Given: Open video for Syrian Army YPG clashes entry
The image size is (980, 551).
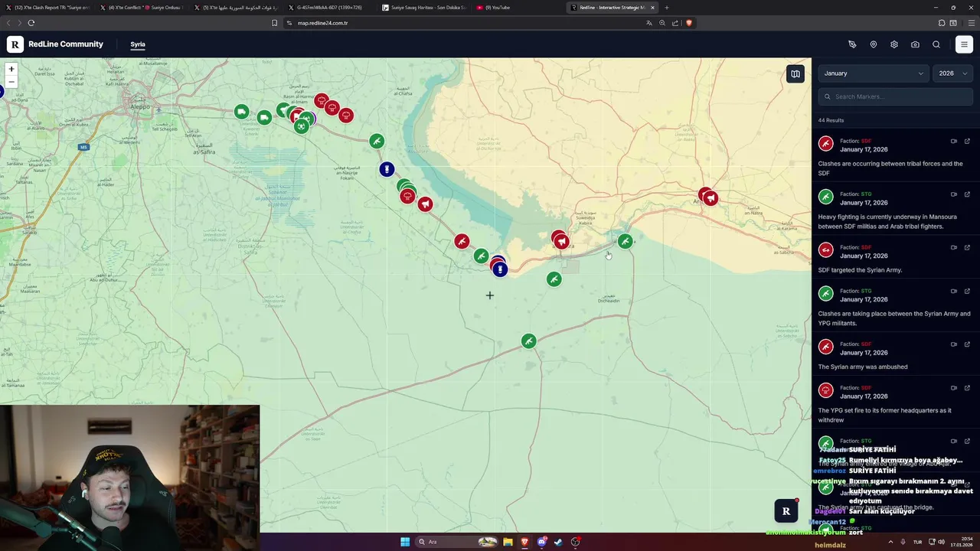Looking at the screenshot, I should (x=954, y=291).
